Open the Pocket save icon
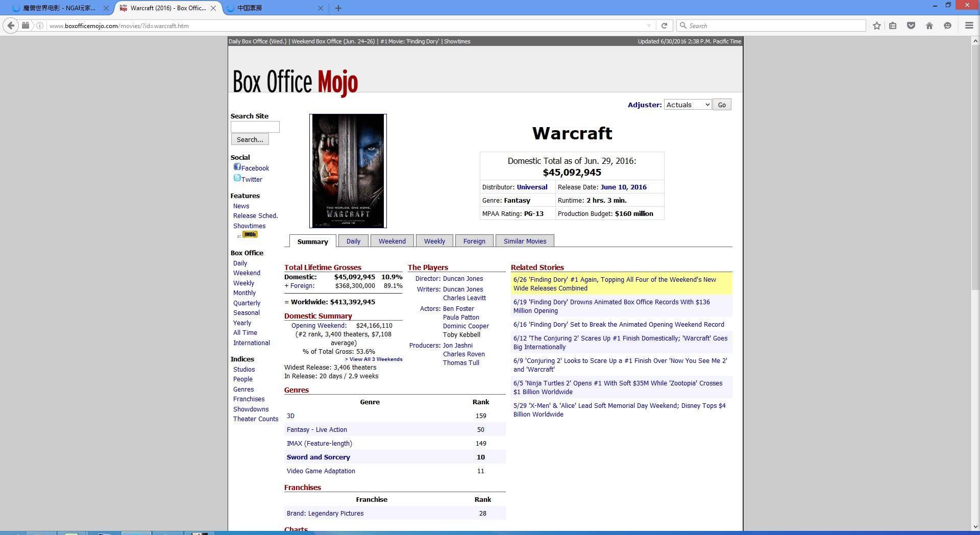Image resolution: width=980 pixels, height=535 pixels. (911, 26)
